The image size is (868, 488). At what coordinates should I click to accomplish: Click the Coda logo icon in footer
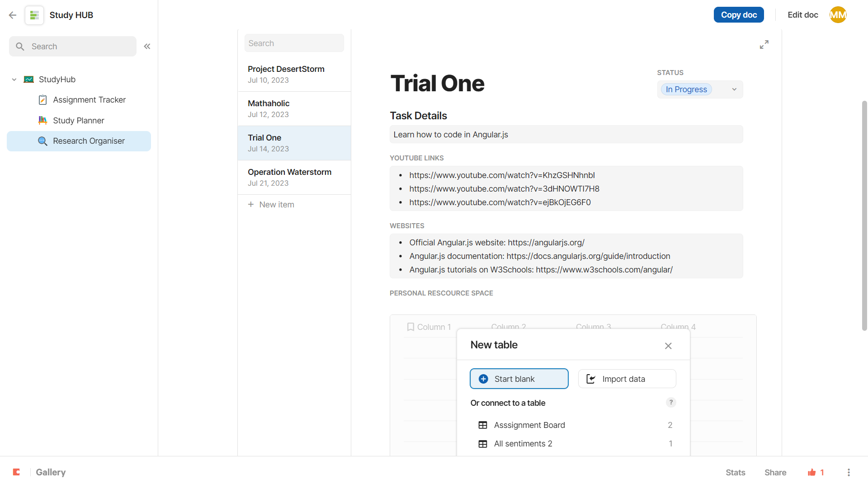tap(17, 472)
